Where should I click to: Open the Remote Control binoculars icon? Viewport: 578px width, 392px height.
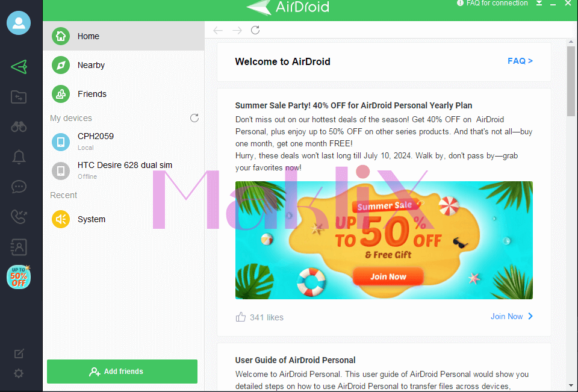pyautogui.click(x=19, y=127)
